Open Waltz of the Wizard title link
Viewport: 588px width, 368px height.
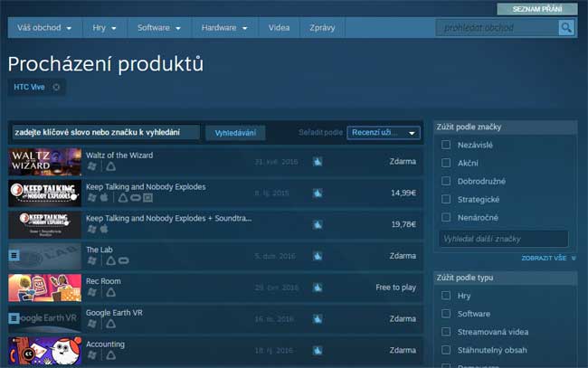pyautogui.click(x=119, y=156)
